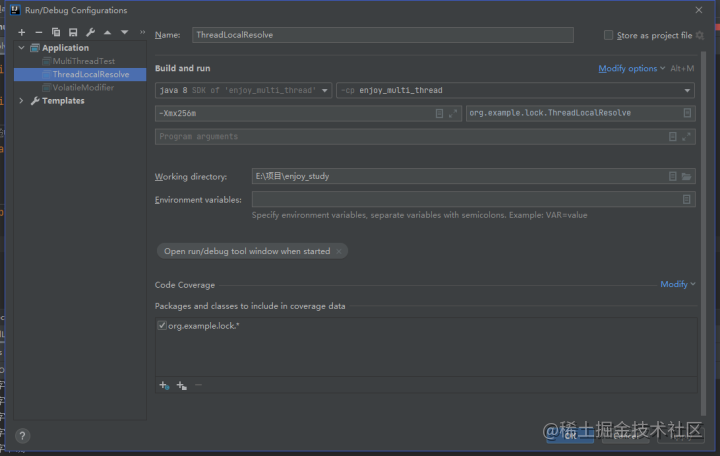This screenshot has height=456, width=720.
Task: Browse for the main class via its icon
Action: [x=687, y=113]
